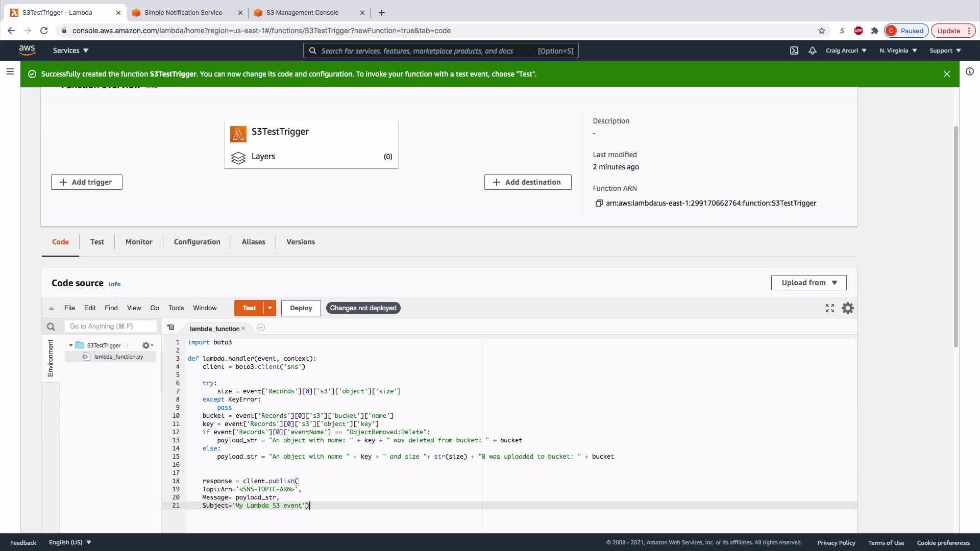This screenshot has height=551, width=980.
Task: Toggle the Environment side panel
Action: (50, 358)
